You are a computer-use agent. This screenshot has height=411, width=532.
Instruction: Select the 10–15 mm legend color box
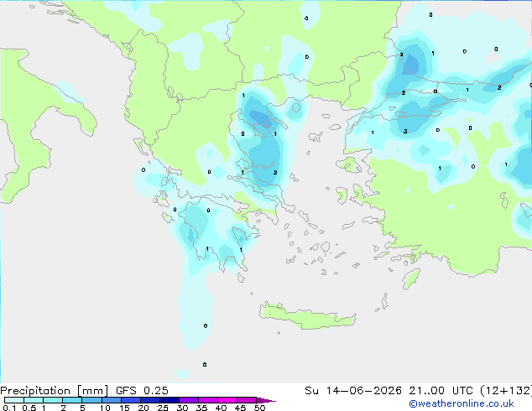111,400
